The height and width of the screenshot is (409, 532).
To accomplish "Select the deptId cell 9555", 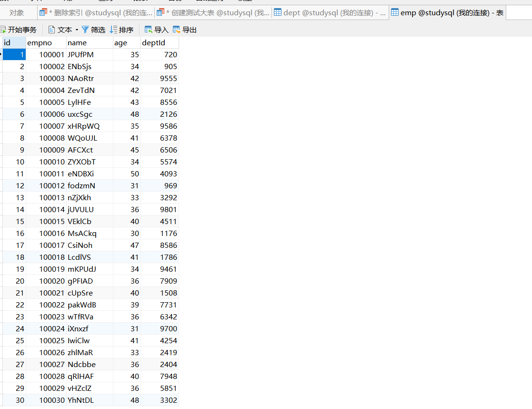I will [x=160, y=79].
